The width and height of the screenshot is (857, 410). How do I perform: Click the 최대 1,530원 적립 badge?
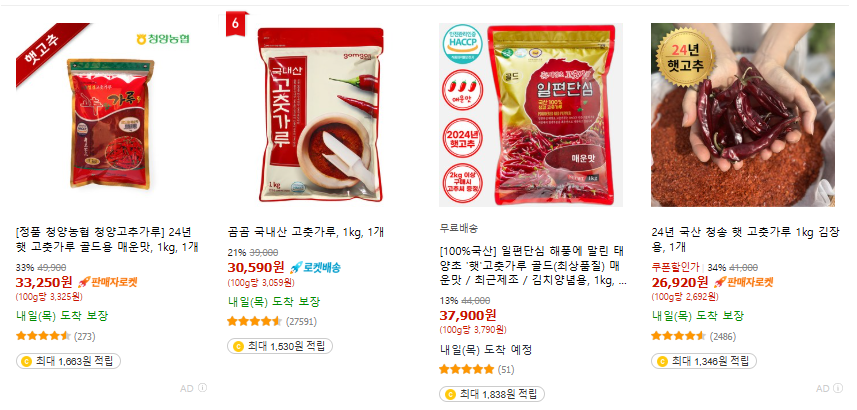pos(280,346)
